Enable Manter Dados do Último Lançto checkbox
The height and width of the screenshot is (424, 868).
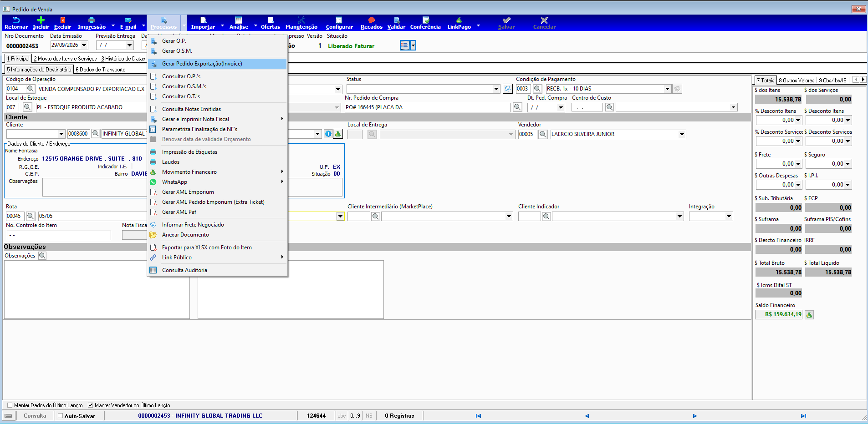[x=10, y=405]
